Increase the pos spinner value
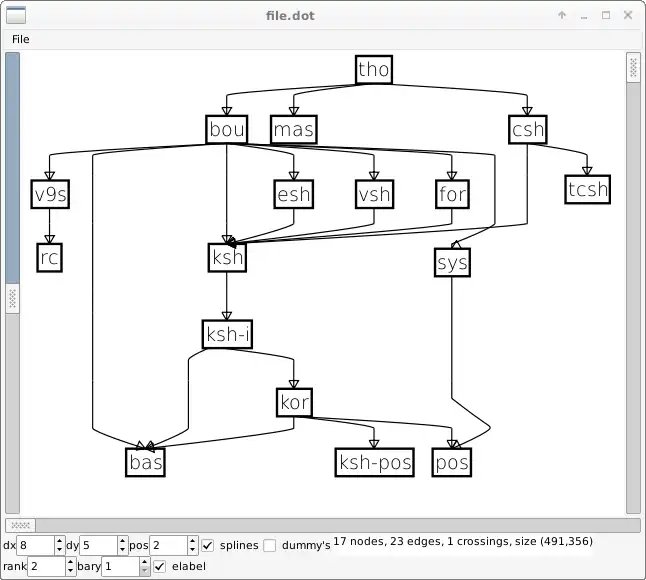 click(193, 540)
